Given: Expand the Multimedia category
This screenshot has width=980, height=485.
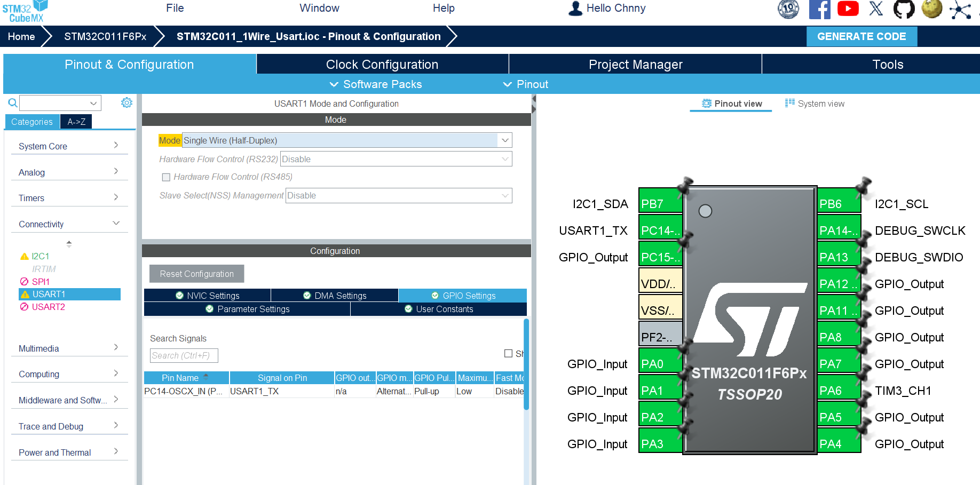Looking at the screenshot, I should (69, 348).
